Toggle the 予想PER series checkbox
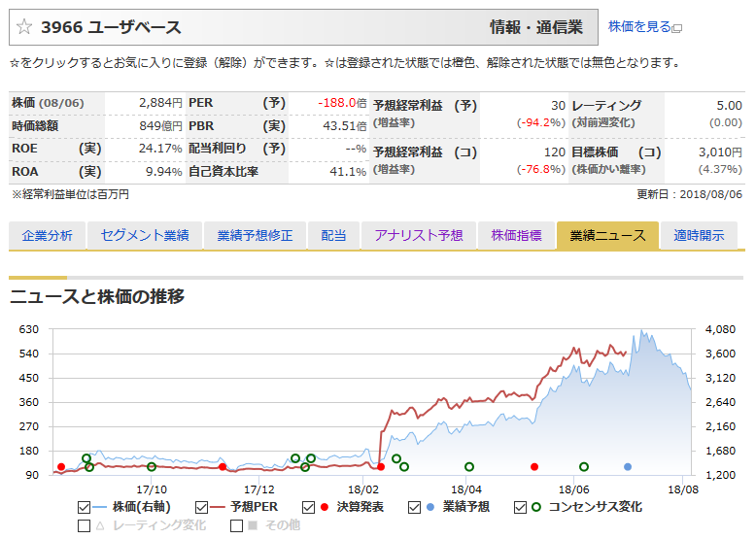The height and width of the screenshot is (539, 756). pyautogui.click(x=202, y=506)
